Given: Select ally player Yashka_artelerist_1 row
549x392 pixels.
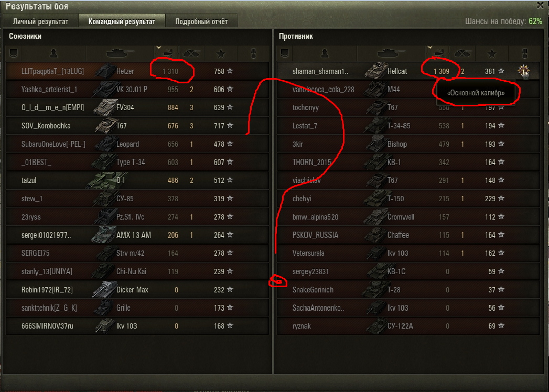Looking at the screenshot, I should tap(137, 89).
